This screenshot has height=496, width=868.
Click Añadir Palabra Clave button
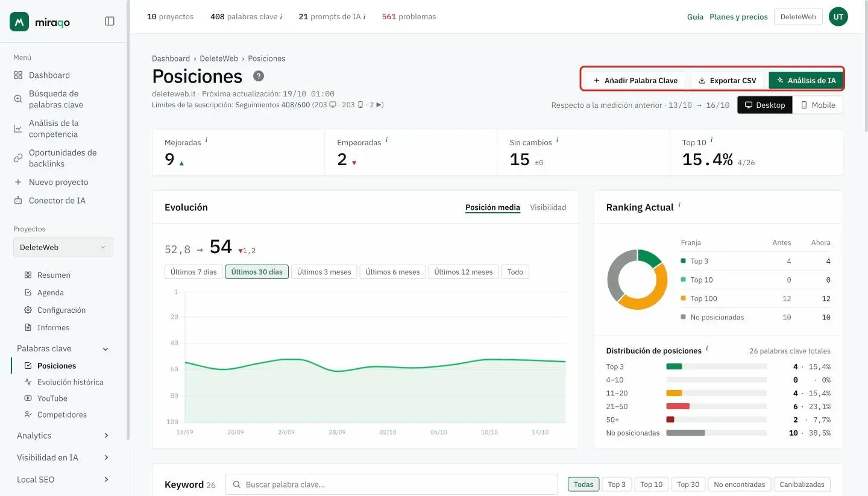click(635, 80)
